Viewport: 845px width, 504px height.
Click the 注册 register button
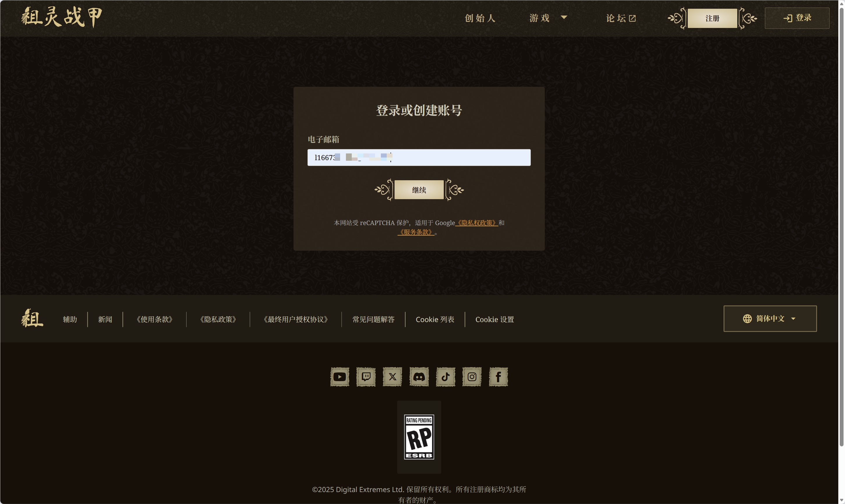tap(712, 18)
